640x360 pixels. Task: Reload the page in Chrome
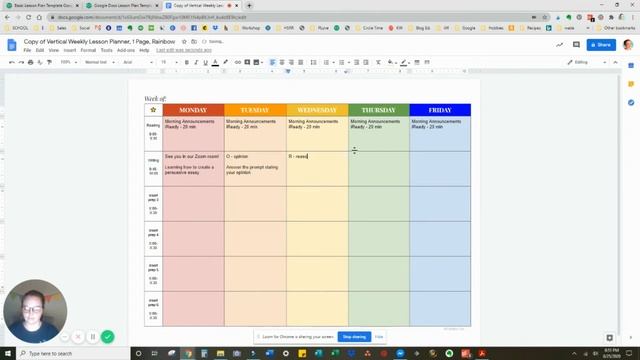[29, 18]
